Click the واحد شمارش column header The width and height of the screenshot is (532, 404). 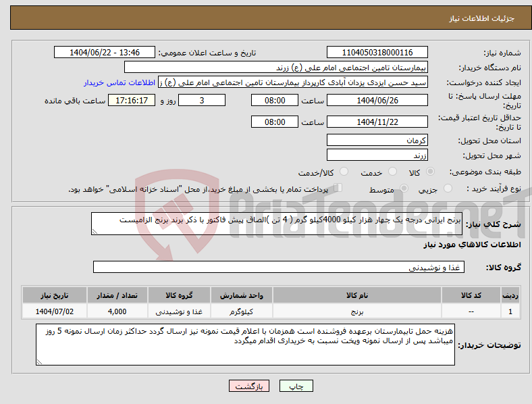coord(241,295)
